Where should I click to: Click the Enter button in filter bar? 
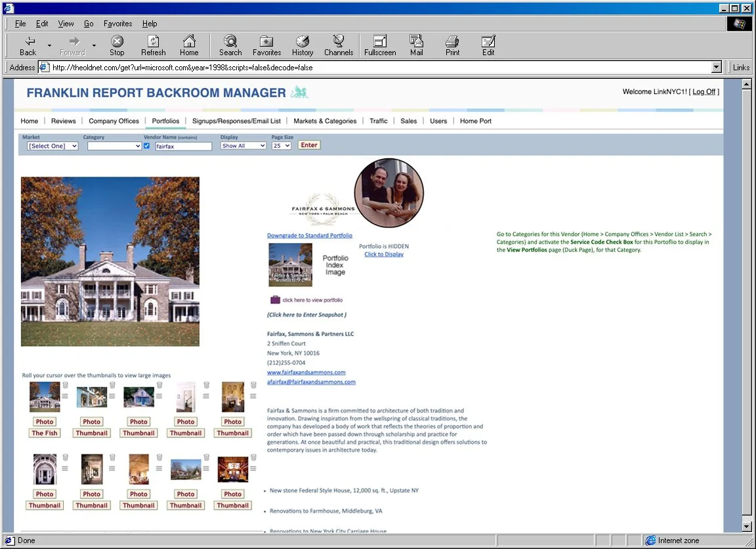click(309, 145)
